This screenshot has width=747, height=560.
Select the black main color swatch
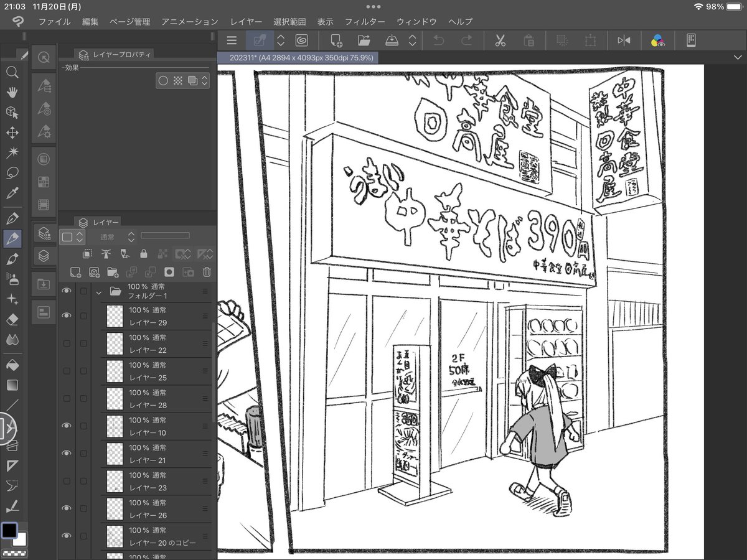[x=9, y=530]
